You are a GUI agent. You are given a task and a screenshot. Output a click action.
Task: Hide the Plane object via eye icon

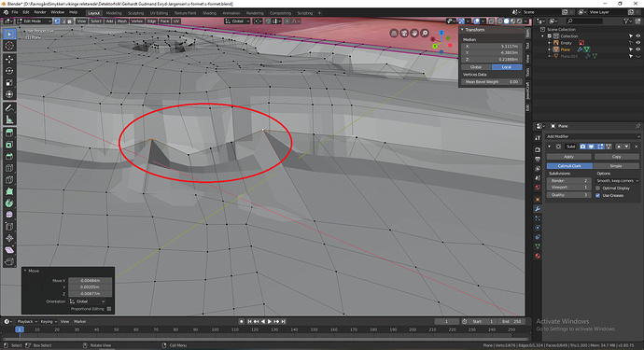637,49
